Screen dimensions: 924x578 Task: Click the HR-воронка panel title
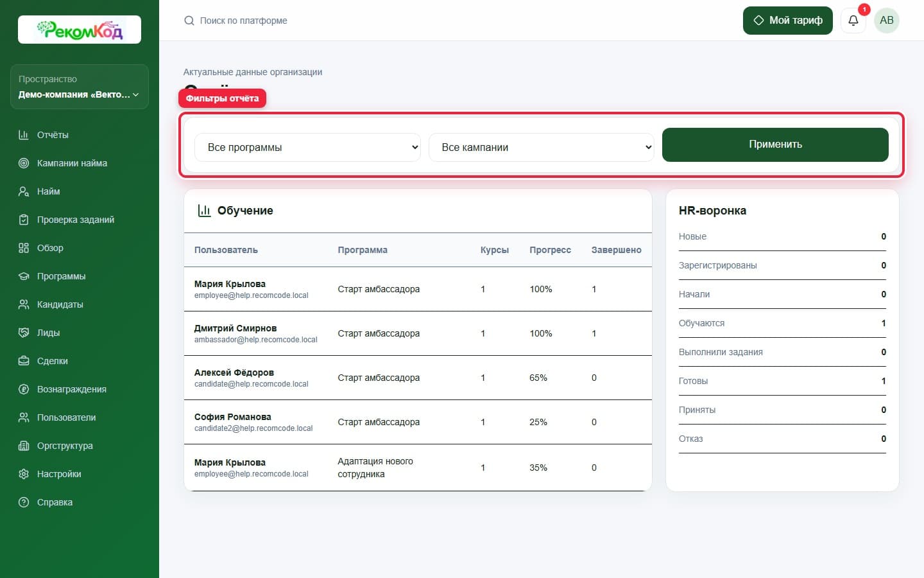(x=712, y=211)
